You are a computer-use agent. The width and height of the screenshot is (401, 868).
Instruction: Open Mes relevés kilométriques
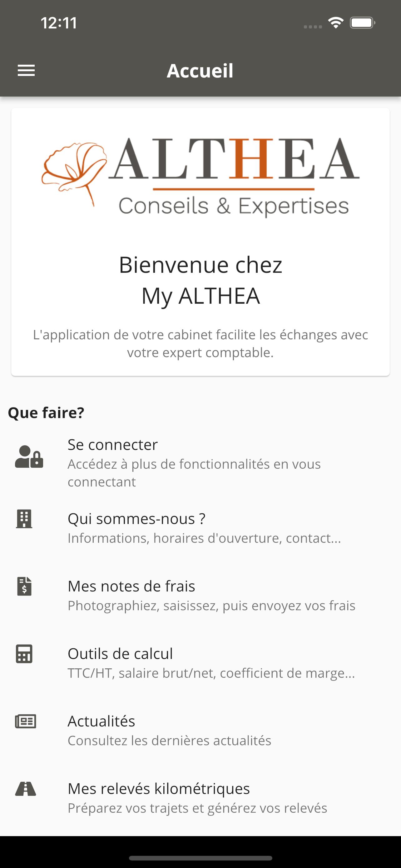(200, 797)
